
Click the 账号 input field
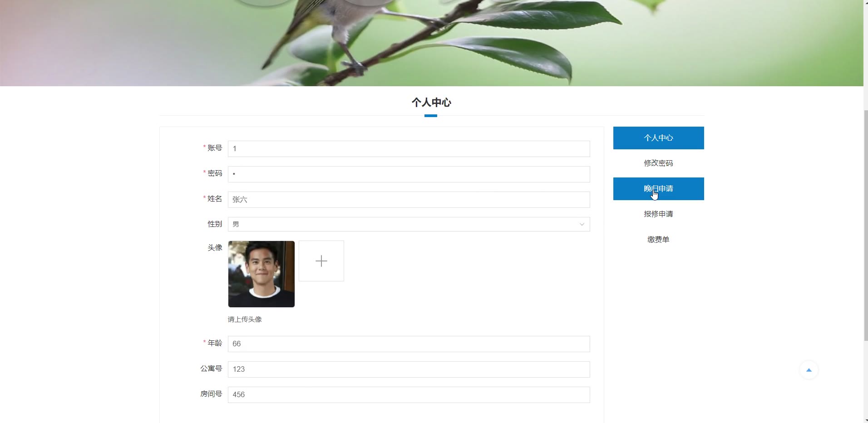(409, 149)
